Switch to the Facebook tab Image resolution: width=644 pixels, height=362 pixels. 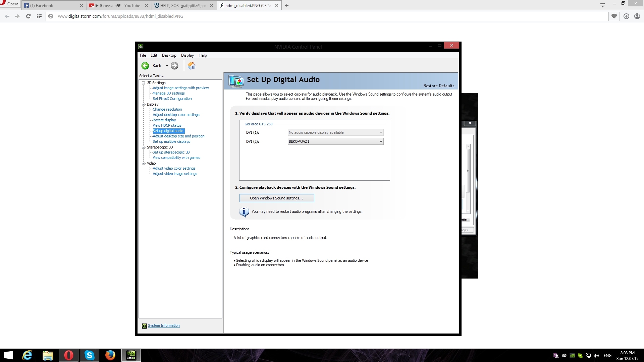coord(50,5)
